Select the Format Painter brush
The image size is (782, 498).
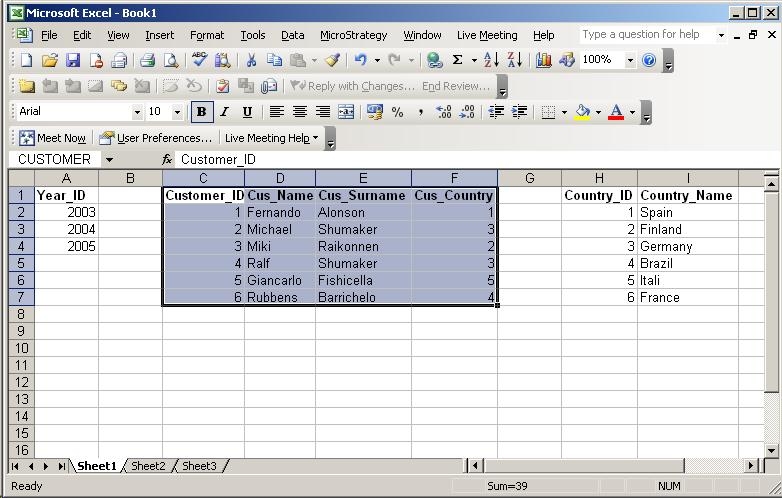[333, 60]
